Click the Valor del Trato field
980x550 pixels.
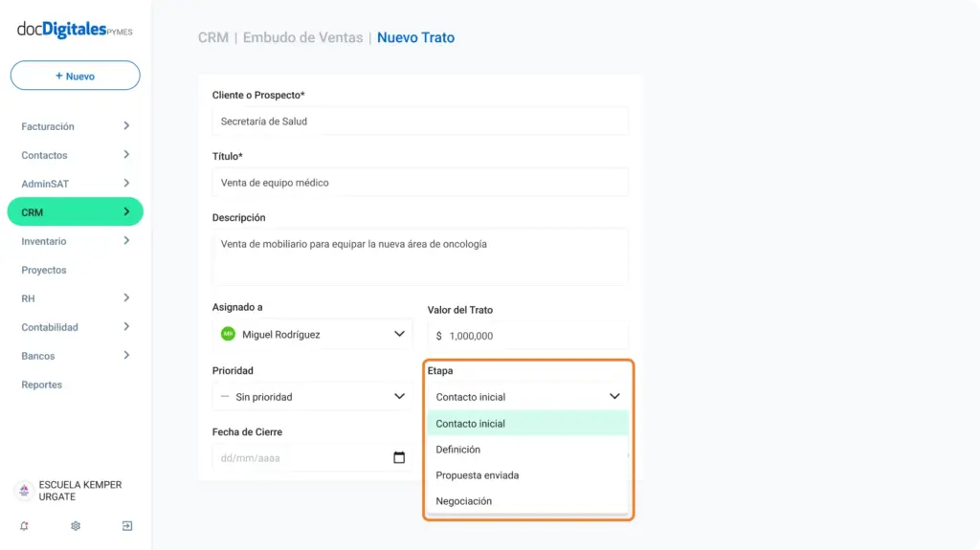click(x=527, y=336)
